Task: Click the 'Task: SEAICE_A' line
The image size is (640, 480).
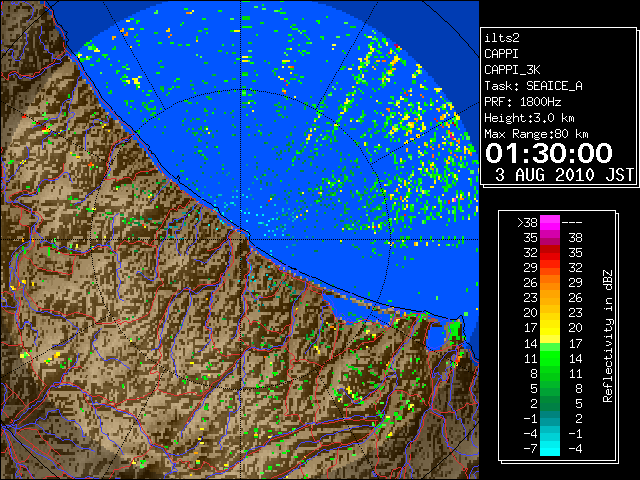Action: pos(533,86)
